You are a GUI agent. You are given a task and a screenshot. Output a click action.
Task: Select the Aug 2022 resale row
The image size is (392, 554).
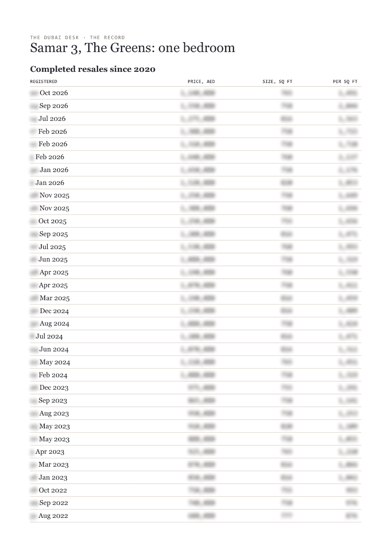click(196, 516)
